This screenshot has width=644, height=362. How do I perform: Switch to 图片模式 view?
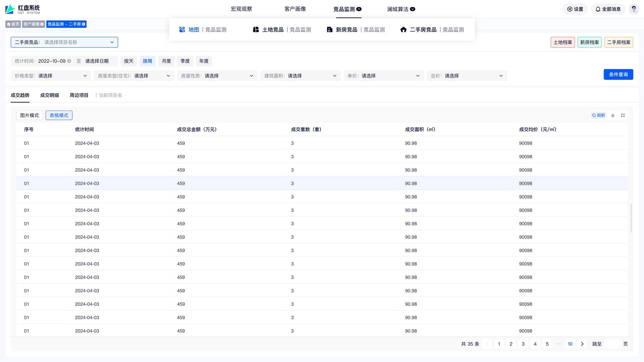[29, 116]
